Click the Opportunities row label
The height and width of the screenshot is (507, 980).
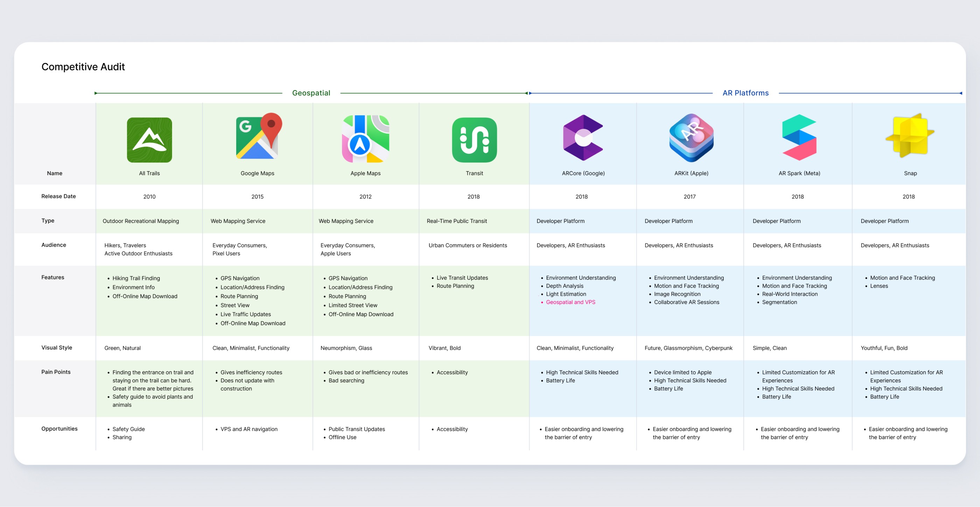[x=59, y=429]
